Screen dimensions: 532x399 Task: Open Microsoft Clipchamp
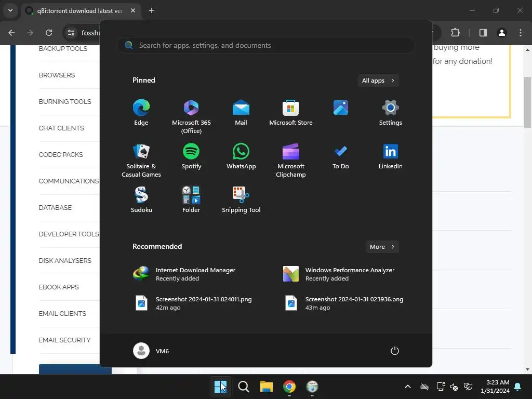click(x=291, y=160)
